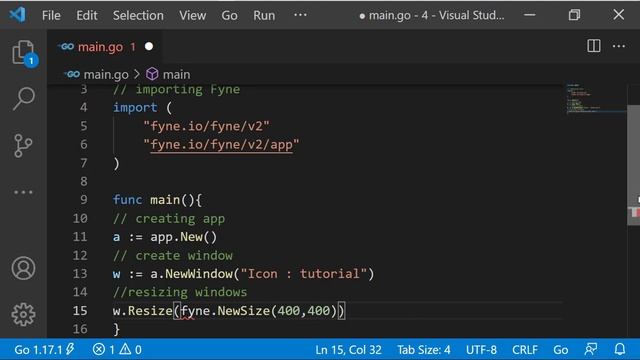Open notifications bell in status bar
The height and width of the screenshot is (360, 640).
tap(620, 349)
